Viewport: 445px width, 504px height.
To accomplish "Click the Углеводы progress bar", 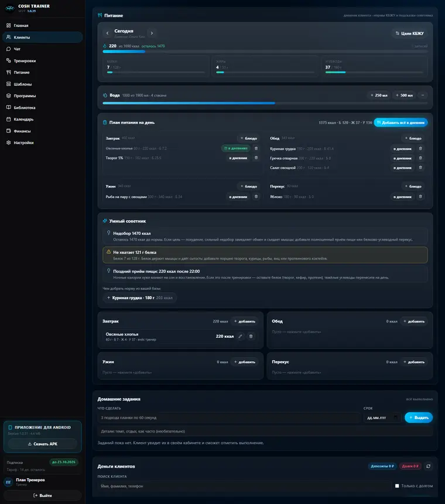I will click(x=374, y=73).
